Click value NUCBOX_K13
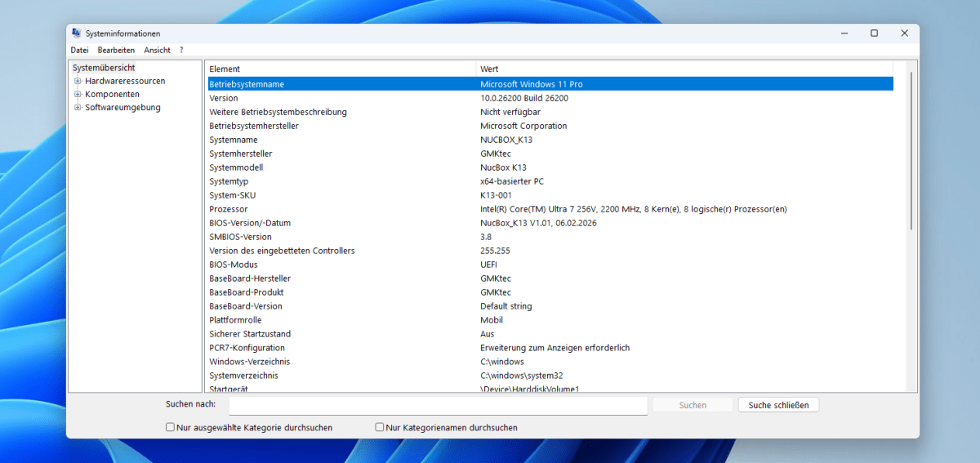Viewport: 980px width, 463px height. click(506, 140)
